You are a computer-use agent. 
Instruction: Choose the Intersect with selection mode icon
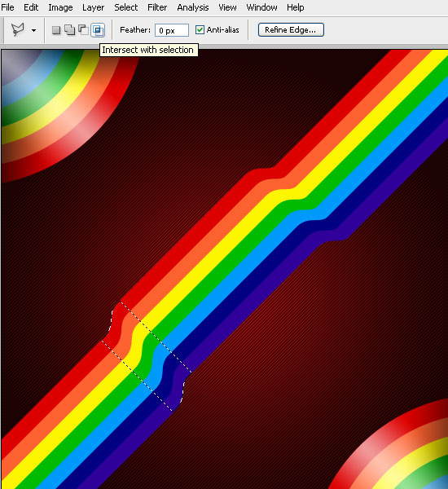pos(98,30)
